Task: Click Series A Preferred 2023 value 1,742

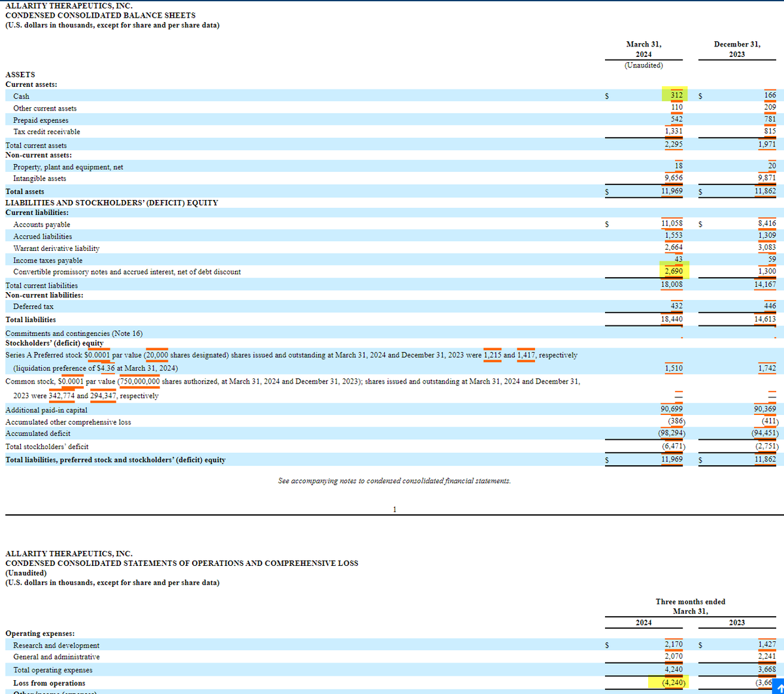Action: (766, 369)
